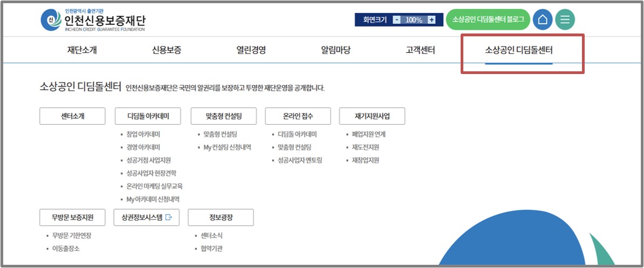Open 디딤돌 아카데미 link under 온라인 접수
644x268 pixels.
point(297,134)
